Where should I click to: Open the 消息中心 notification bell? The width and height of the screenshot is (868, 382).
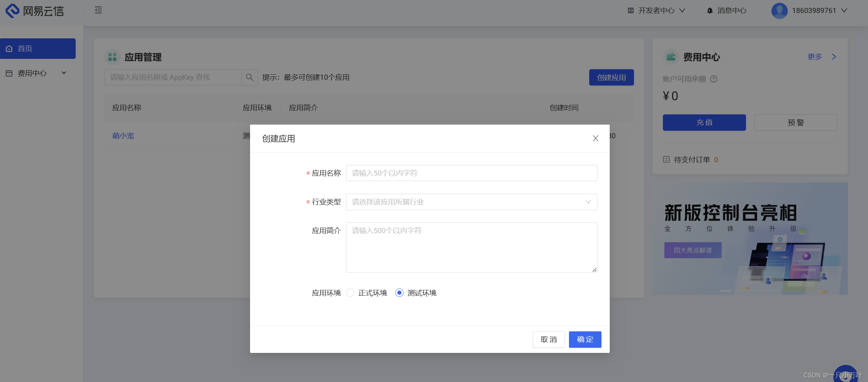(709, 10)
